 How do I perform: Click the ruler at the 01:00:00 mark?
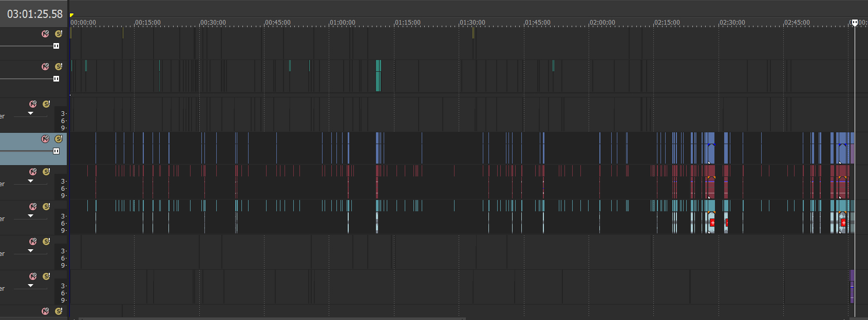click(x=330, y=23)
